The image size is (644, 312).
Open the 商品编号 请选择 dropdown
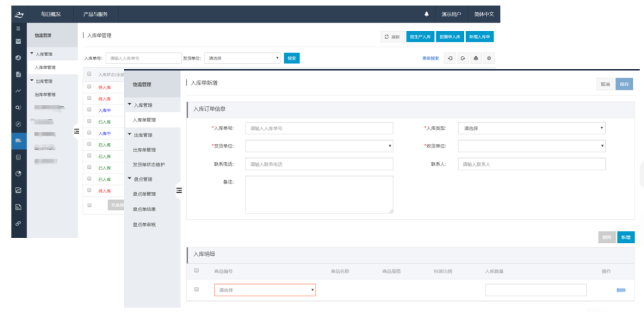pyautogui.click(x=265, y=290)
